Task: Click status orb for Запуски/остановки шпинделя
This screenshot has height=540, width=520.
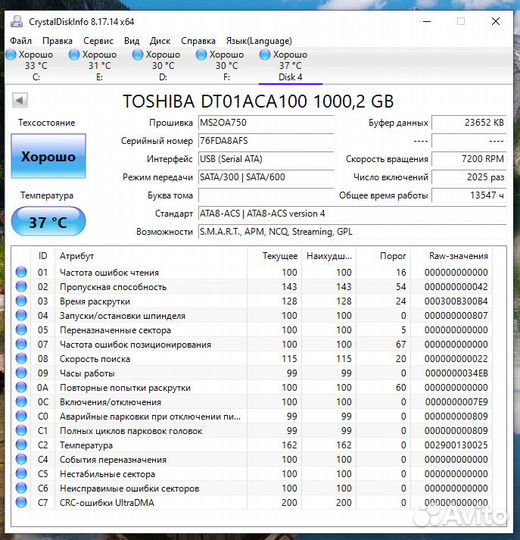Action: coord(21,315)
